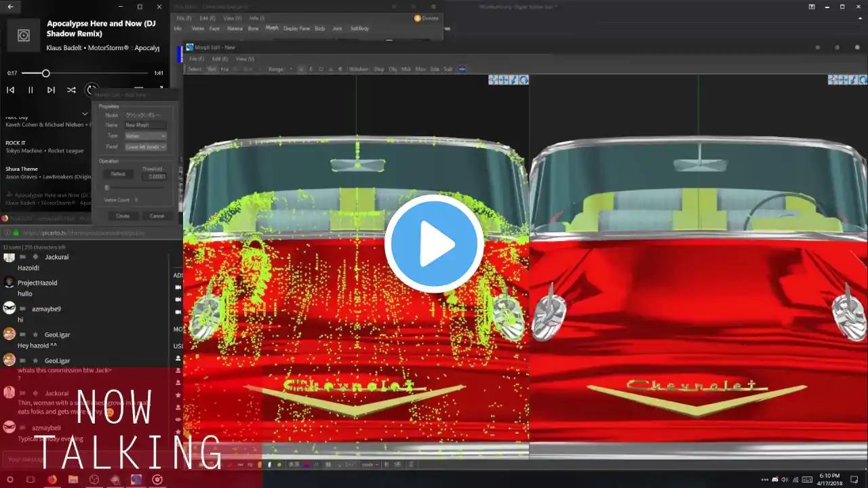Open View menu in Morph Edit window
This screenshot has width=868, height=488.
(245, 59)
